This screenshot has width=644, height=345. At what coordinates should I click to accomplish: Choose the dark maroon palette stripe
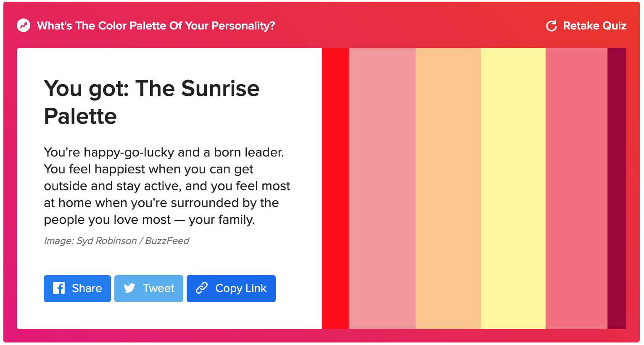click(x=617, y=188)
